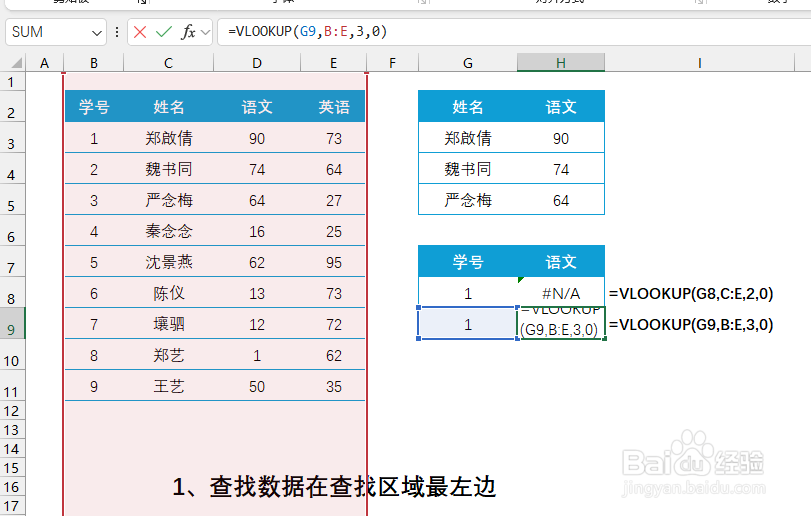Image resolution: width=811 pixels, height=516 pixels.
Task: Click the 语文 header cell in column D
Action: 257,107
